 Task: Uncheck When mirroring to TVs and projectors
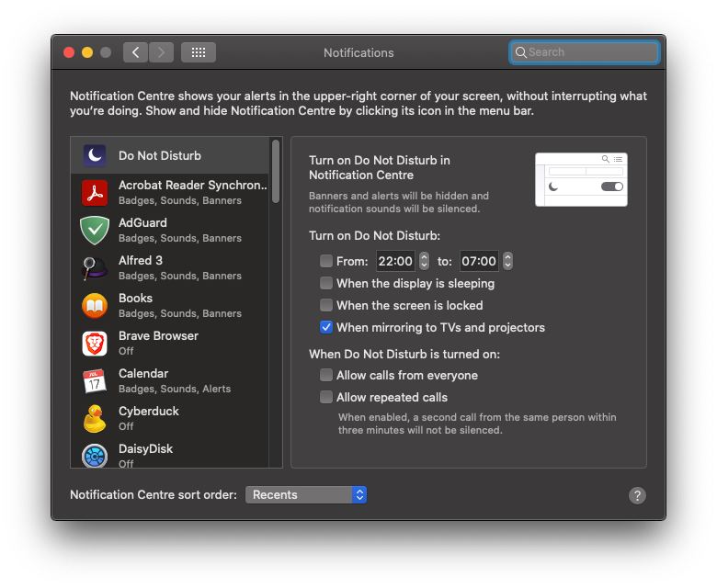[326, 328]
